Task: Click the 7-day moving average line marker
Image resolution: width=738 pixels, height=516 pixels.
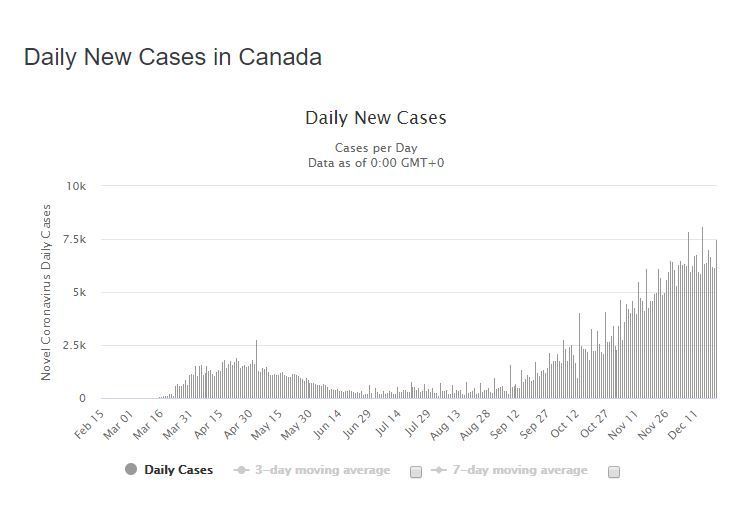Action: pyautogui.click(x=438, y=470)
